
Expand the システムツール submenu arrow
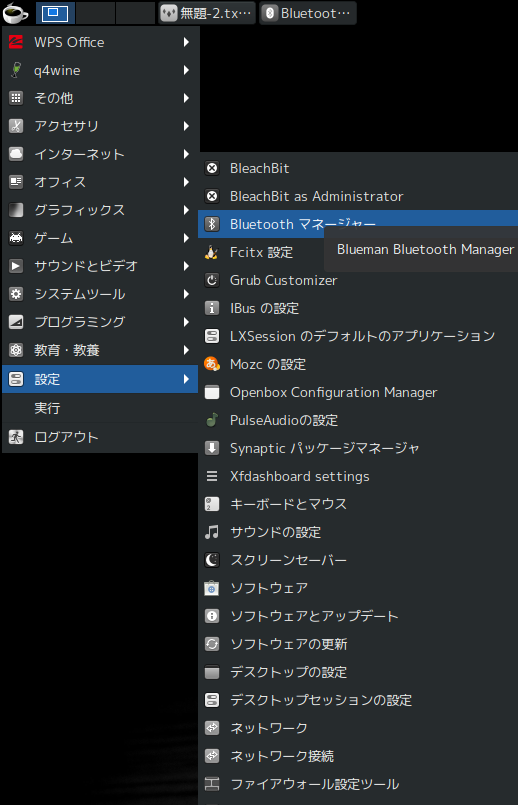click(186, 294)
